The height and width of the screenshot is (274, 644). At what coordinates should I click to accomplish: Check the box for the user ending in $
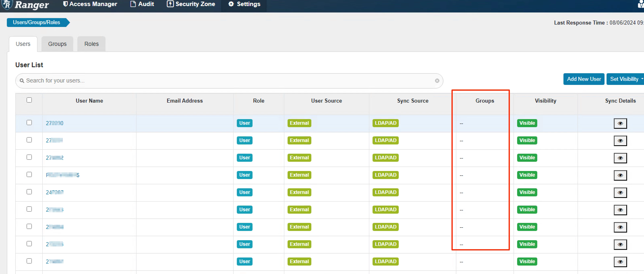pyautogui.click(x=29, y=175)
